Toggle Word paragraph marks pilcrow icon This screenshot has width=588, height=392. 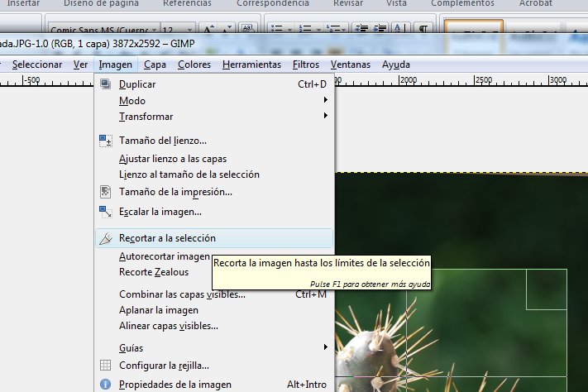point(423,28)
